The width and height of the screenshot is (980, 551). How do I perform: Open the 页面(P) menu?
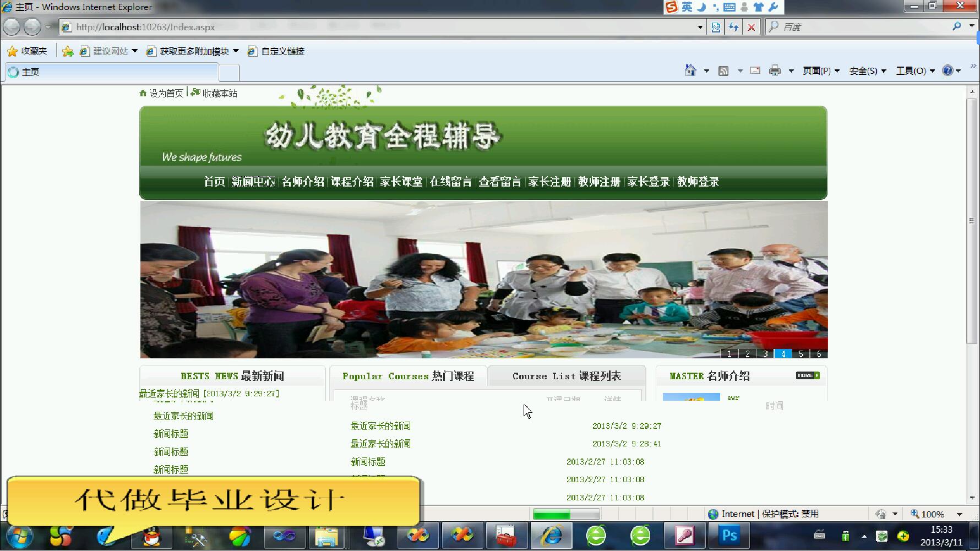[821, 71]
